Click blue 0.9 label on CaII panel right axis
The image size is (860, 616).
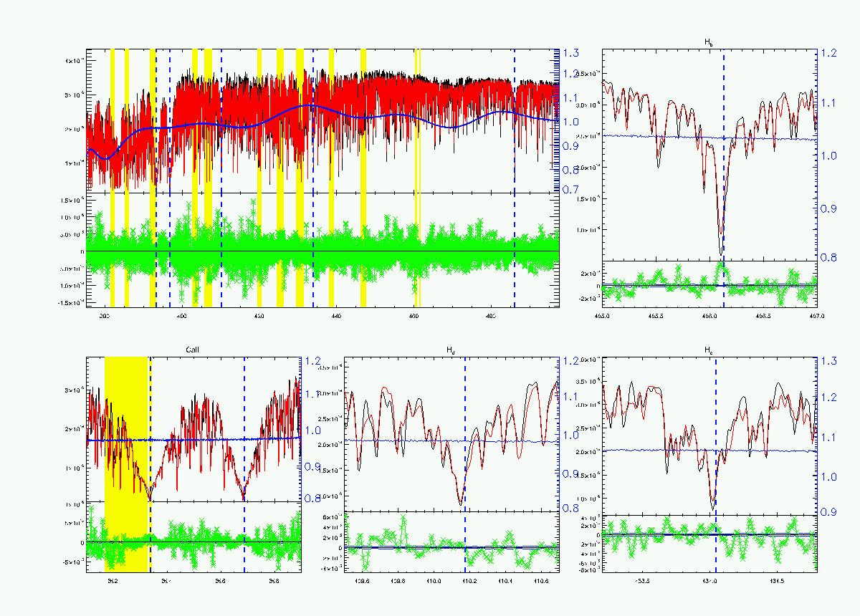click(313, 466)
